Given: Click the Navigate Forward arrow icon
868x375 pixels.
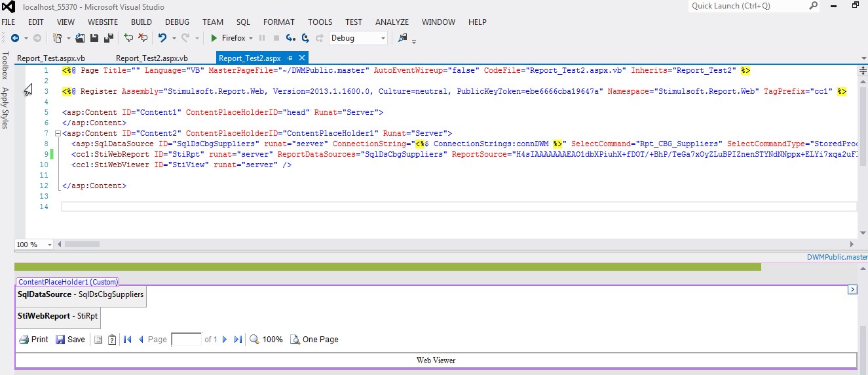Looking at the screenshot, I should click(37, 38).
